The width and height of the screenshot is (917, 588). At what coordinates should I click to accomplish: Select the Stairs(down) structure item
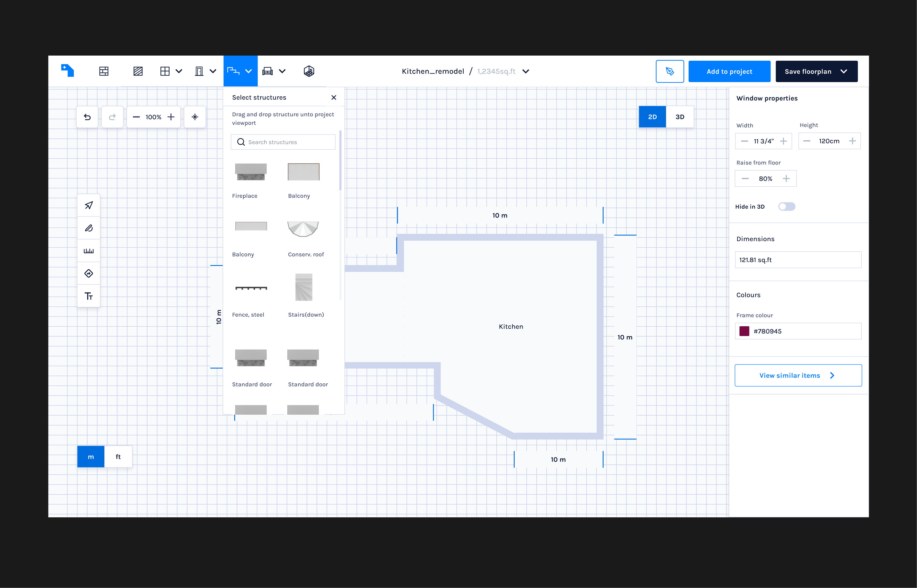pos(304,287)
